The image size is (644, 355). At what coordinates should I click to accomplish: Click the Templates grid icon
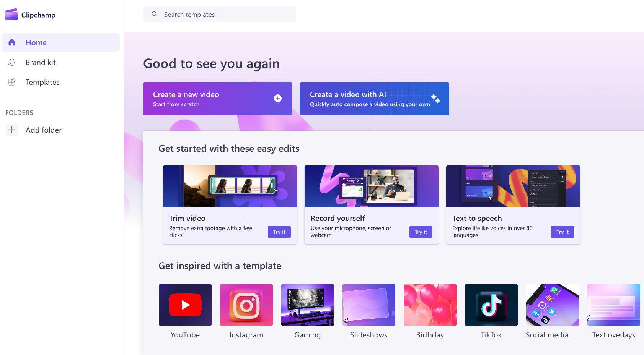[12, 82]
